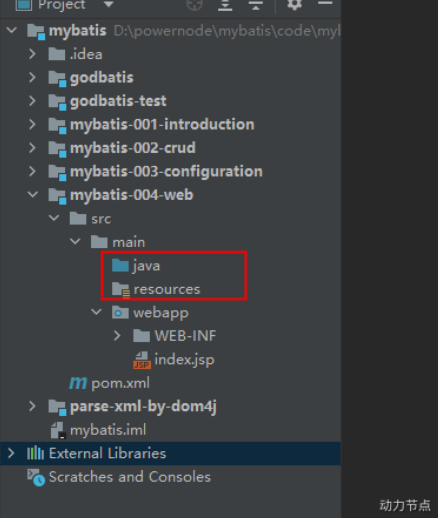The image size is (438, 518).
Task: Click the Project panel title label
Action: (x=62, y=5)
